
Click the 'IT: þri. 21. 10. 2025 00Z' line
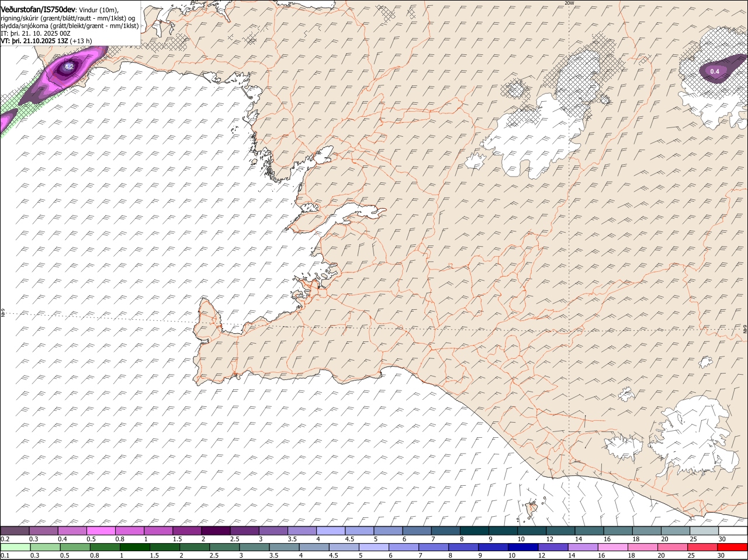click(x=36, y=33)
